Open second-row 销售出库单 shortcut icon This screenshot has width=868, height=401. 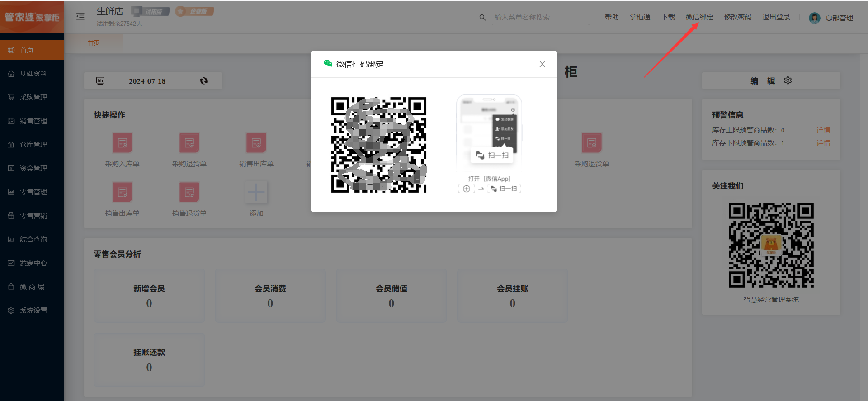pos(123,192)
